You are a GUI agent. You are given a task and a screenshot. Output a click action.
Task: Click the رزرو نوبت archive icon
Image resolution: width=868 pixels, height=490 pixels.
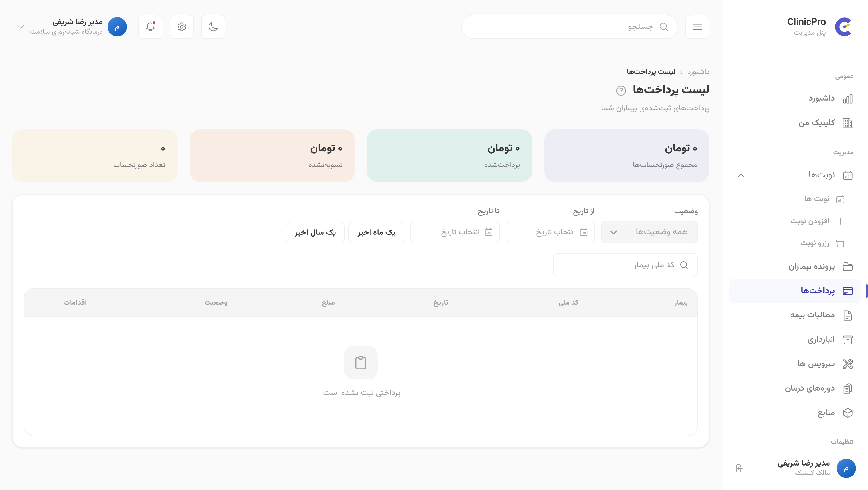(840, 243)
